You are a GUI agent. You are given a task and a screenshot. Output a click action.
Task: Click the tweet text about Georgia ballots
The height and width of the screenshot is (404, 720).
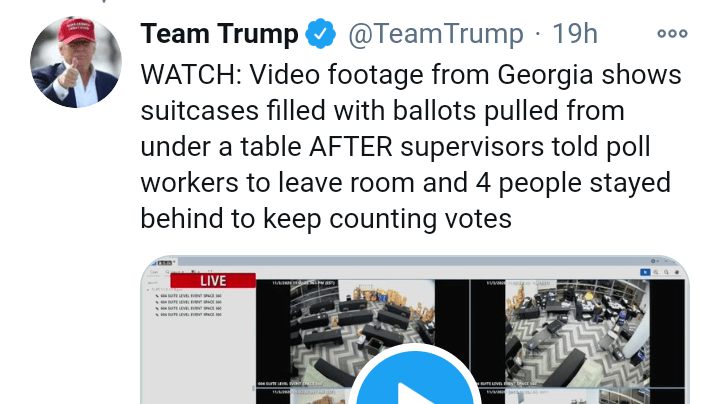(411, 146)
